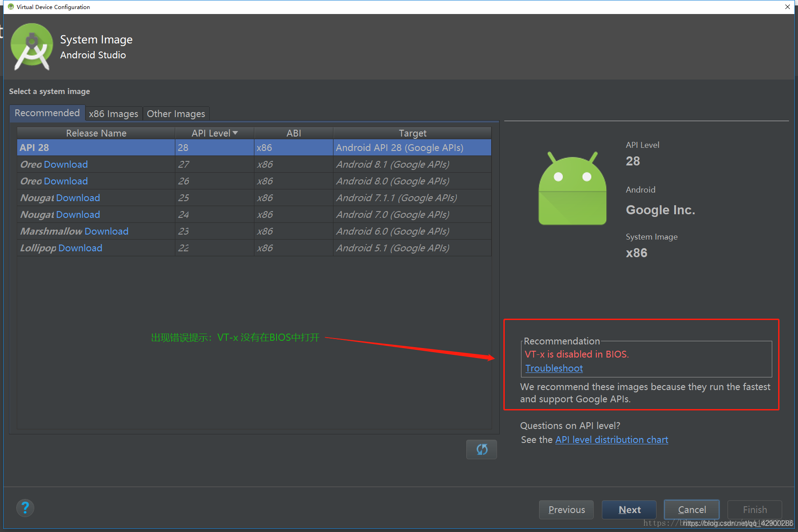Click the API level 22 cell

point(215,248)
